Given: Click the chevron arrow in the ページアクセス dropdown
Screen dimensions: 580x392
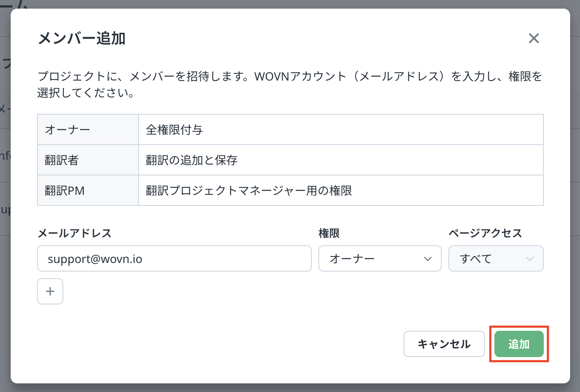Looking at the screenshot, I should 530,259.
